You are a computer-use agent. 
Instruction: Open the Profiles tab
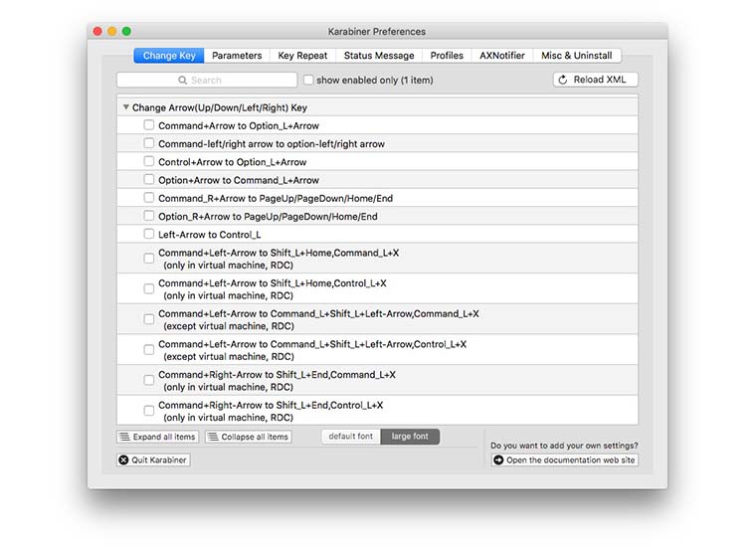coord(447,56)
